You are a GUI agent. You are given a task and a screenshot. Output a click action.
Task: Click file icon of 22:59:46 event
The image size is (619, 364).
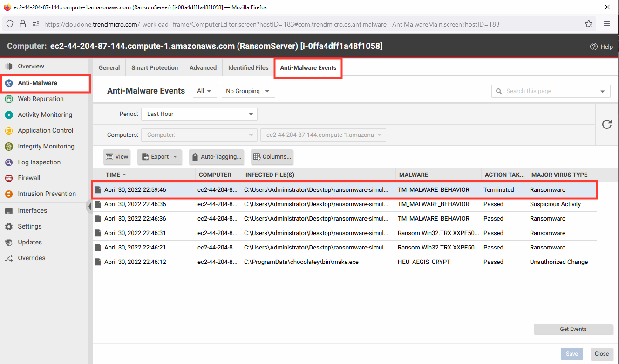tap(98, 190)
